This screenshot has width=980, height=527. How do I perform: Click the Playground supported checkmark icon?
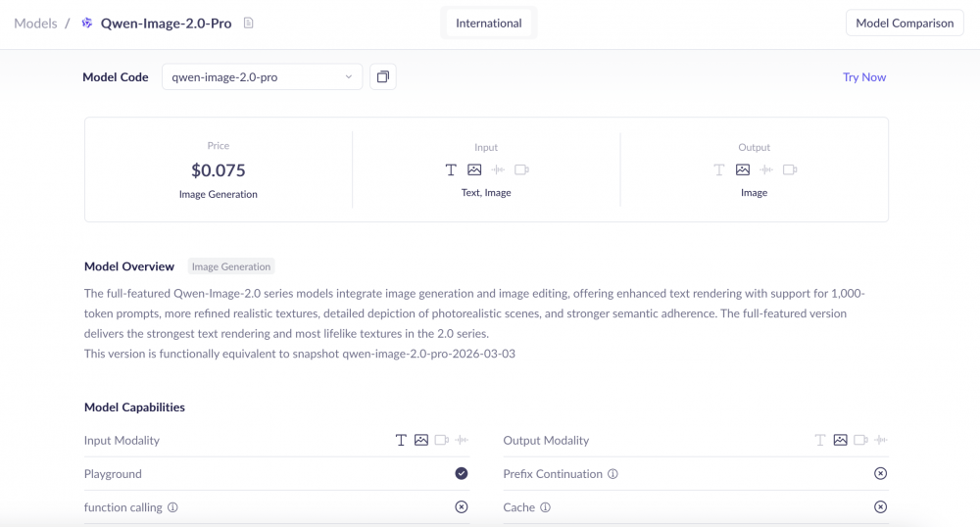point(462,473)
